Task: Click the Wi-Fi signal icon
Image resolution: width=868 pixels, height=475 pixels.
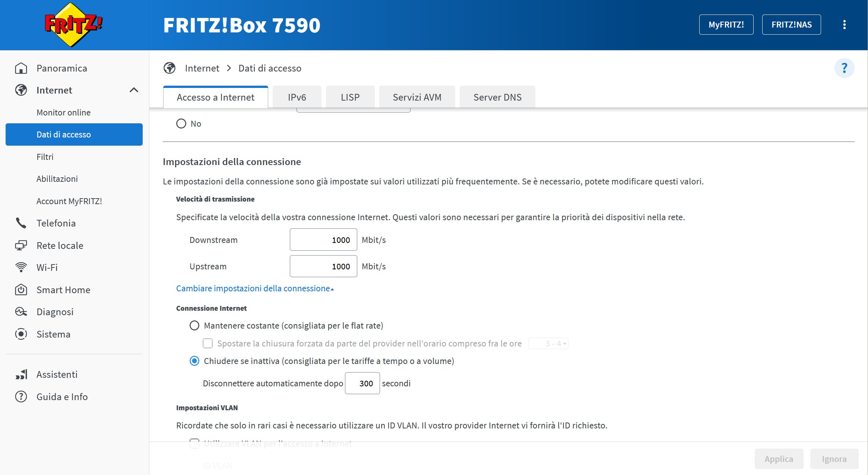Action: click(x=21, y=267)
